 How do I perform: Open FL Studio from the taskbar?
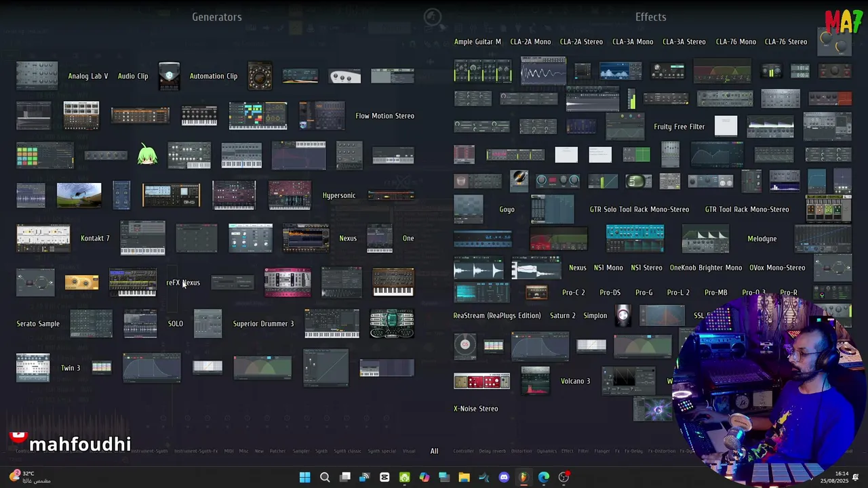(524, 477)
